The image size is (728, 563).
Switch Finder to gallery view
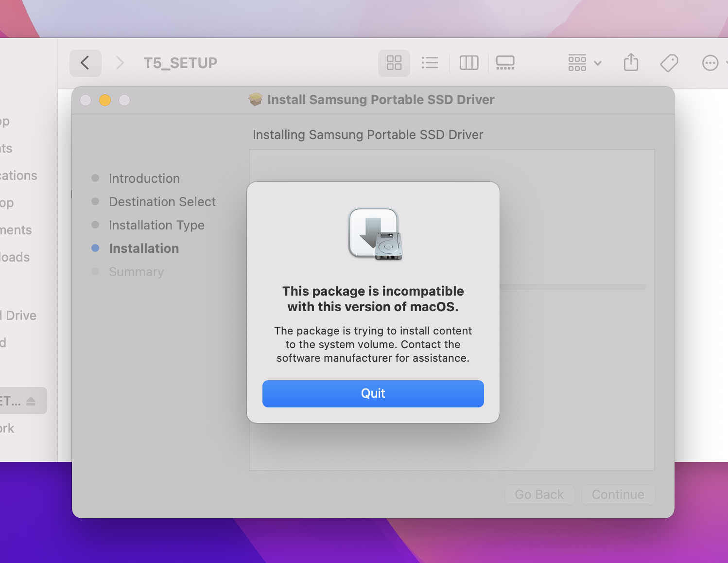tap(505, 63)
